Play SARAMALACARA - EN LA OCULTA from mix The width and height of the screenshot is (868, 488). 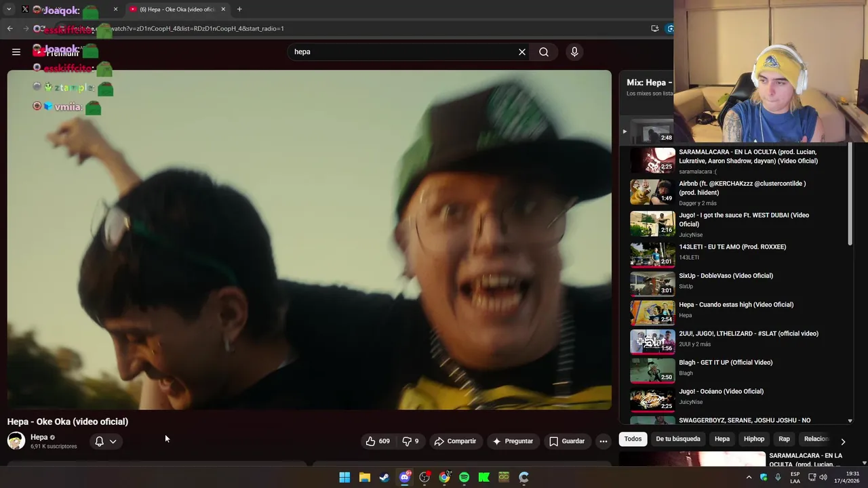(736, 161)
